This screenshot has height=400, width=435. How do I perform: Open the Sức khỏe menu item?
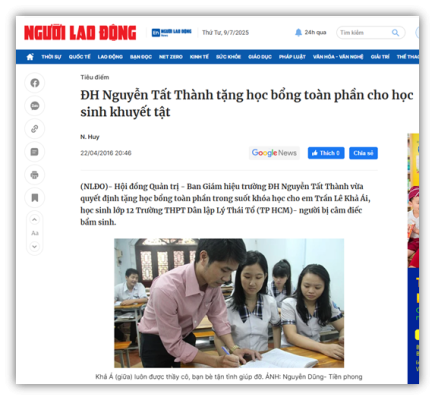228,57
